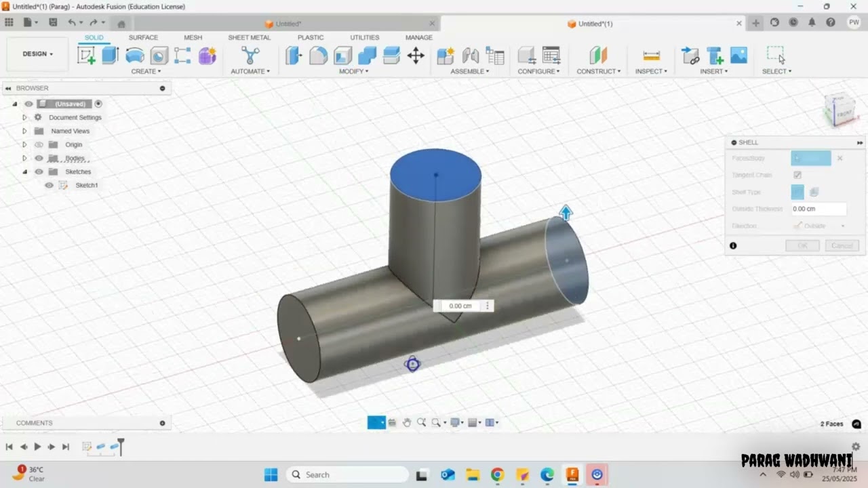Viewport: 868px width, 488px height.
Task: Select the Joint tool
Action: (x=471, y=56)
